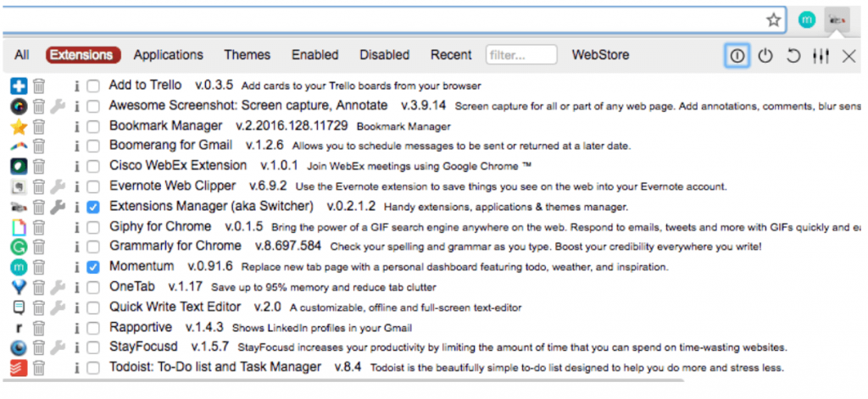Click trash icon for Awesome Screenshot
The height and width of the screenshot is (399, 868).
click(x=39, y=106)
